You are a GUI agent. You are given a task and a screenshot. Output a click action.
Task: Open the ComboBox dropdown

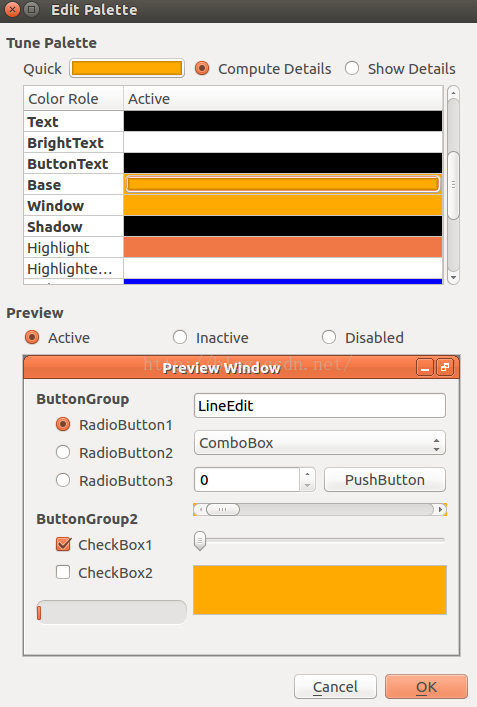coord(320,443)
